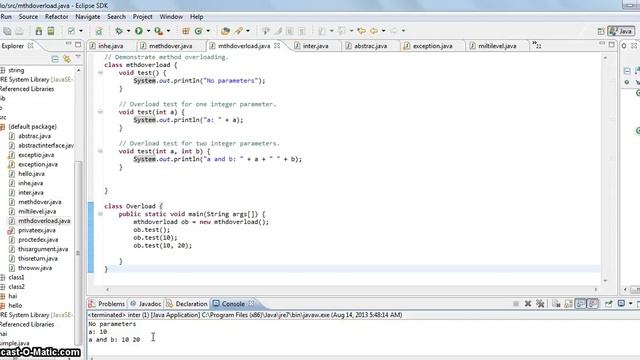
Task: Click the Package Explorer vertical scrollbar
Action: 78,253
